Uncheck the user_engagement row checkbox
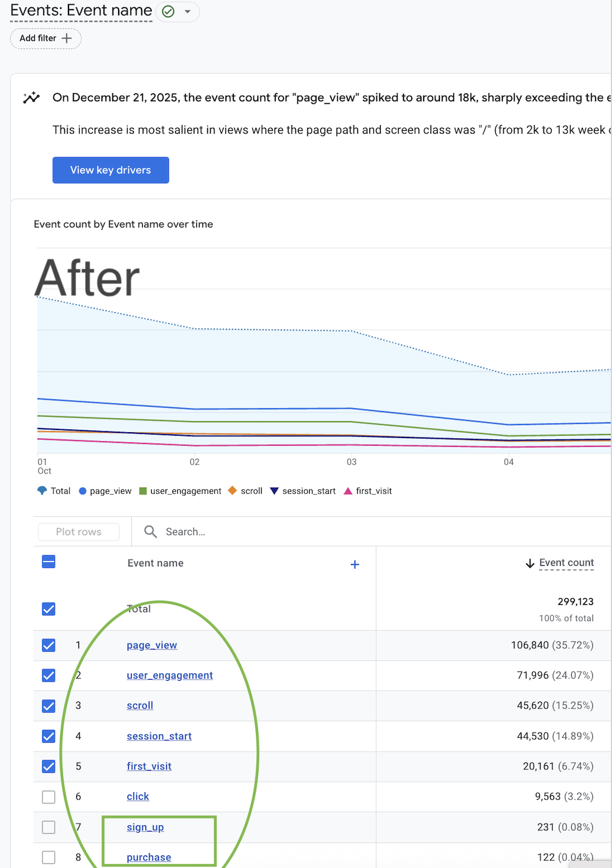 (x=49, y=676)
